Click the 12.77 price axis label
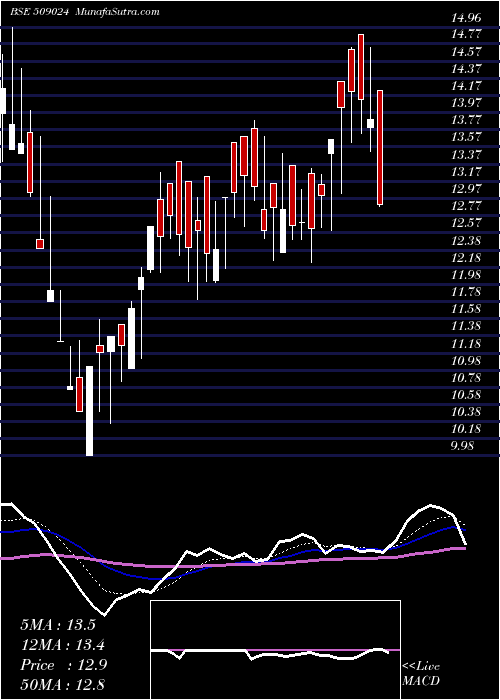 point(466,206)
